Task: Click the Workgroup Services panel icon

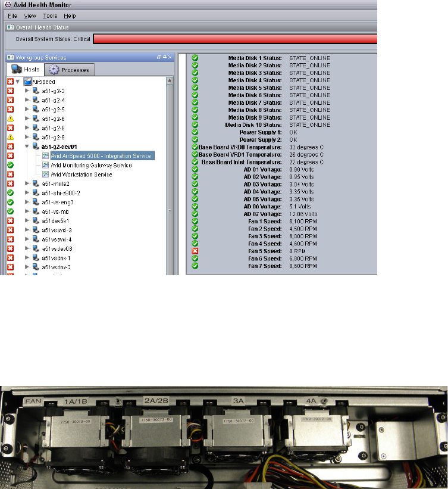Action: tap(10, 57)
